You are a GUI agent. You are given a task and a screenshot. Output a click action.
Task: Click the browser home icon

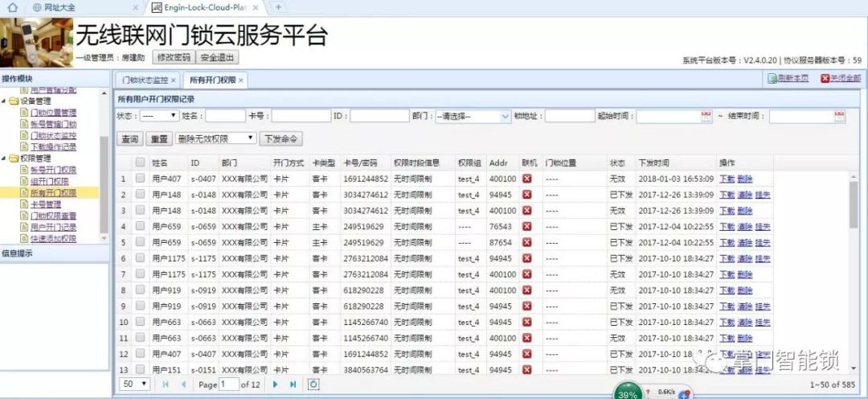tap(12, 7)
